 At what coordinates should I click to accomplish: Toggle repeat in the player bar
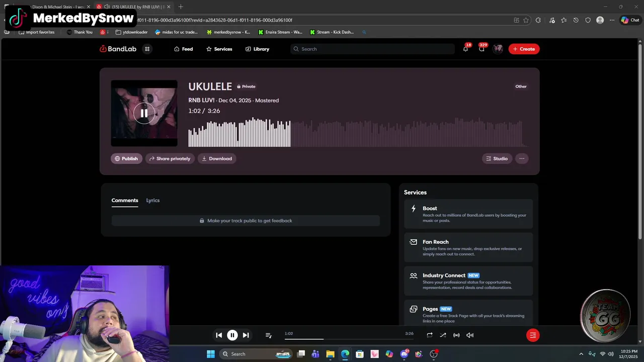(x=430, y=335)
